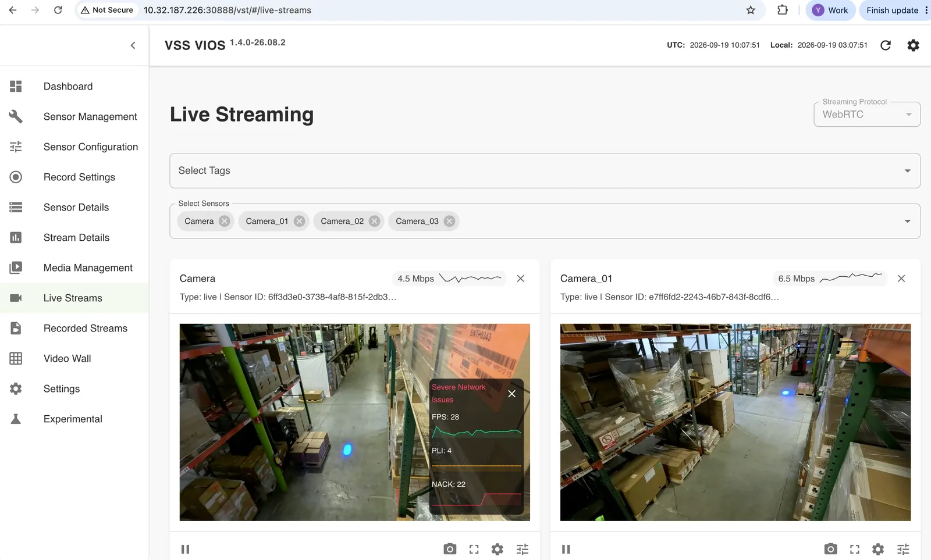Open Camera stream settings gear
The image size is (931, 560).
pos(498,549)
